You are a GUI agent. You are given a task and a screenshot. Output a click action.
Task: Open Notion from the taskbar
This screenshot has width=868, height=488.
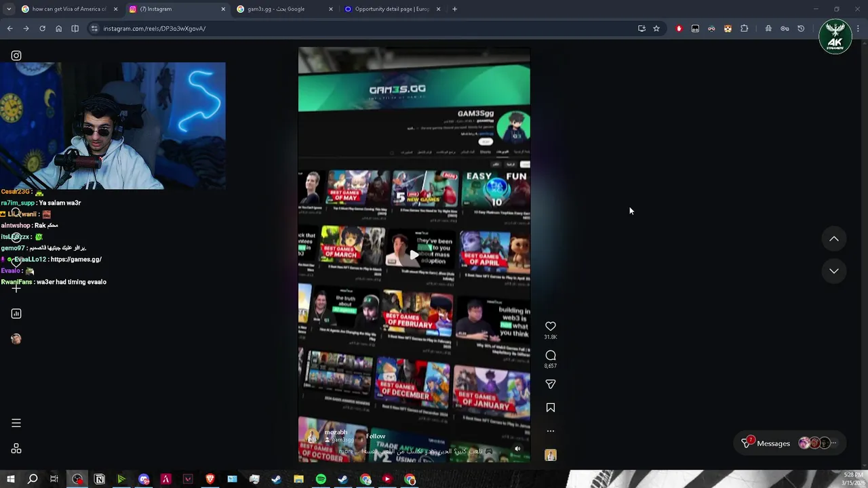pos(100,479)
